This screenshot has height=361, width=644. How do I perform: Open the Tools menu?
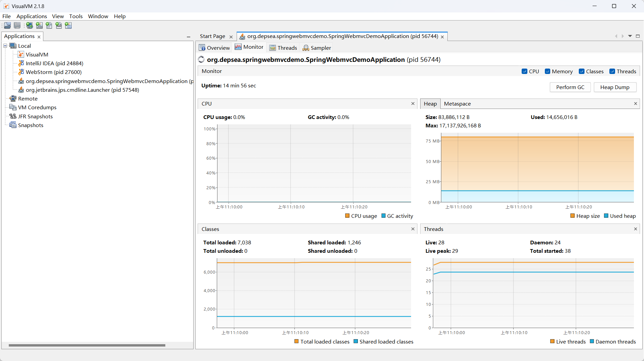[x=76, y=16]
